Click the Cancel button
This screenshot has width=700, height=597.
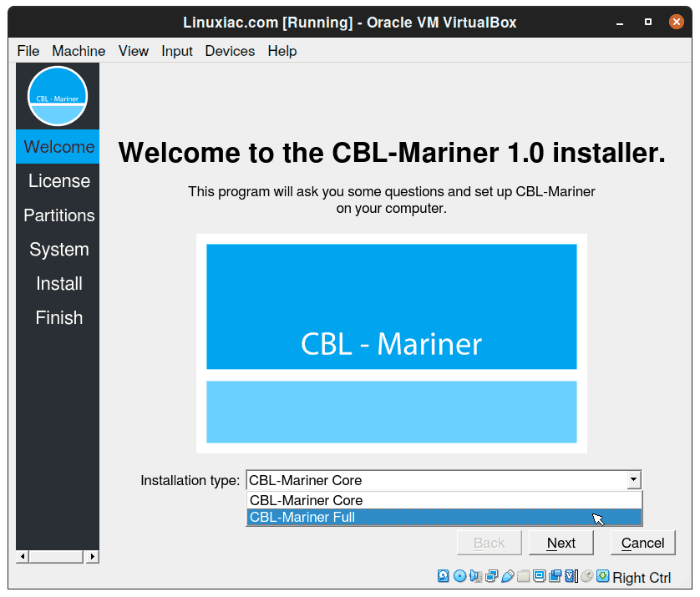643,543
